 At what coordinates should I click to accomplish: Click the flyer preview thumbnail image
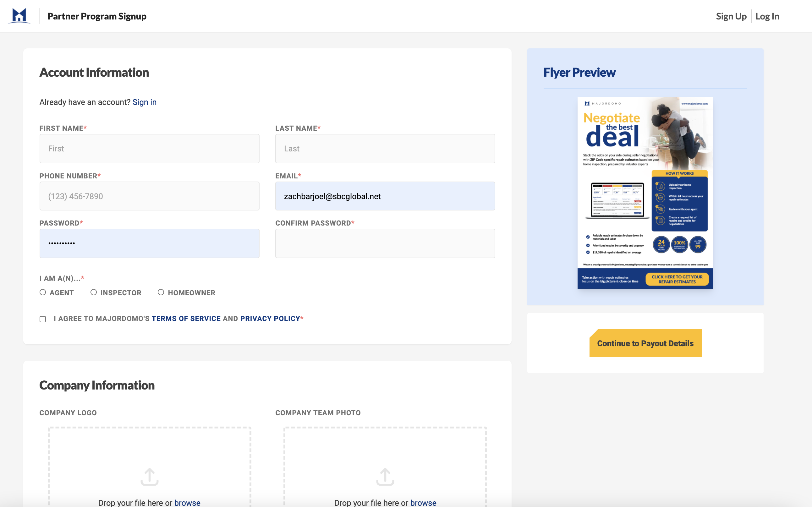pos(645,193)
